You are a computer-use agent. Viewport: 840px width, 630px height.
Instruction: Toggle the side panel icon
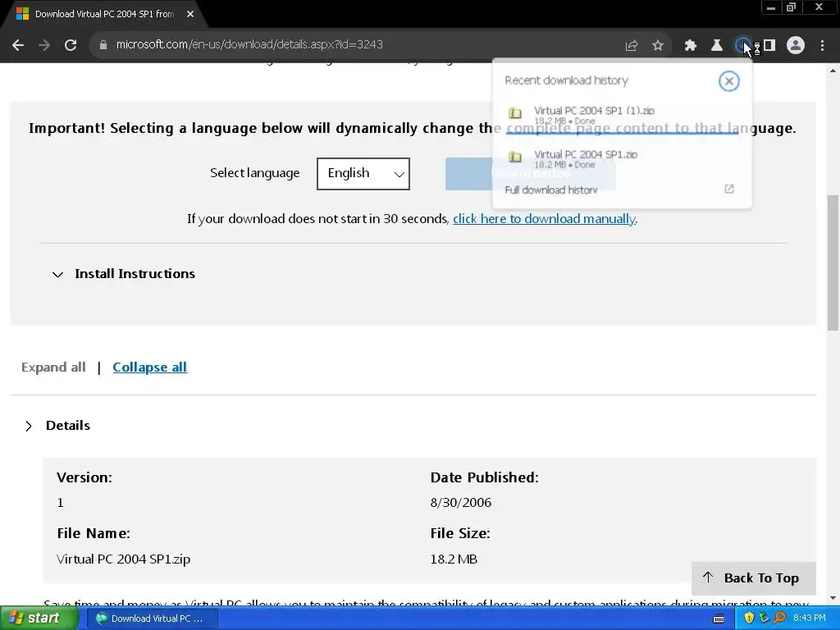(769, 46)
